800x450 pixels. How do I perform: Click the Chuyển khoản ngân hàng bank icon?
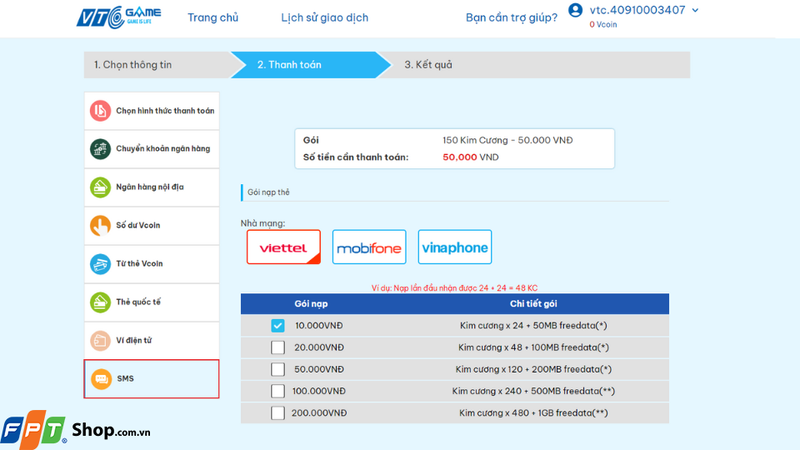click(x=100, y=149)
